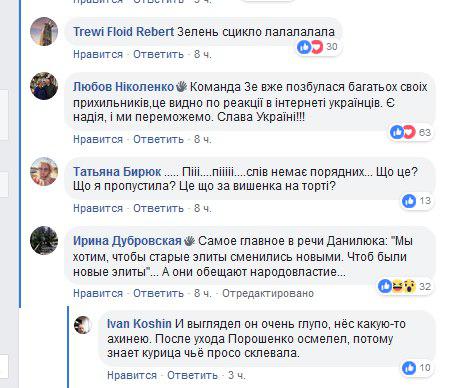Viewport: 461px width, 388px height.
Task: Open Татьяна Бирюк's avatar
Action: [44, 171]
